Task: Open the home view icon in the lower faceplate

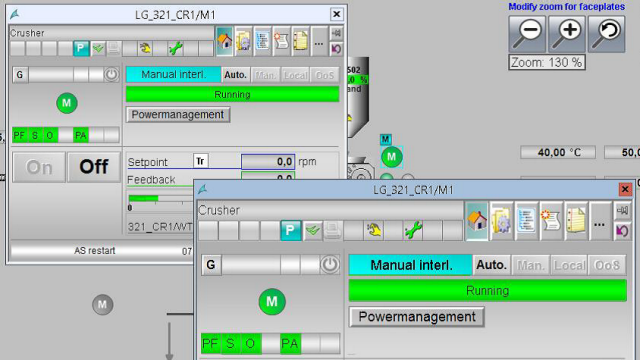Action: point(476,221)
